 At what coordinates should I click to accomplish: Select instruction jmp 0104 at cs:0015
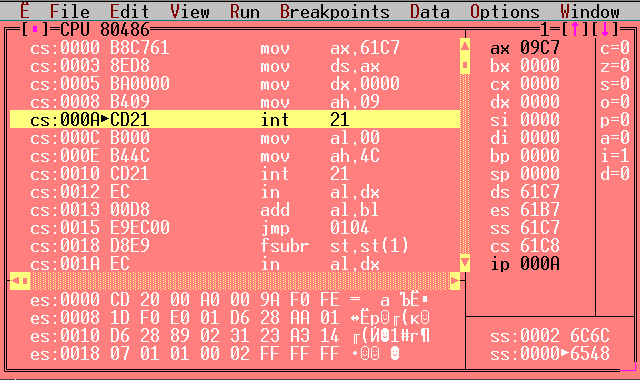pyautogui.click(x=235, y=227)
